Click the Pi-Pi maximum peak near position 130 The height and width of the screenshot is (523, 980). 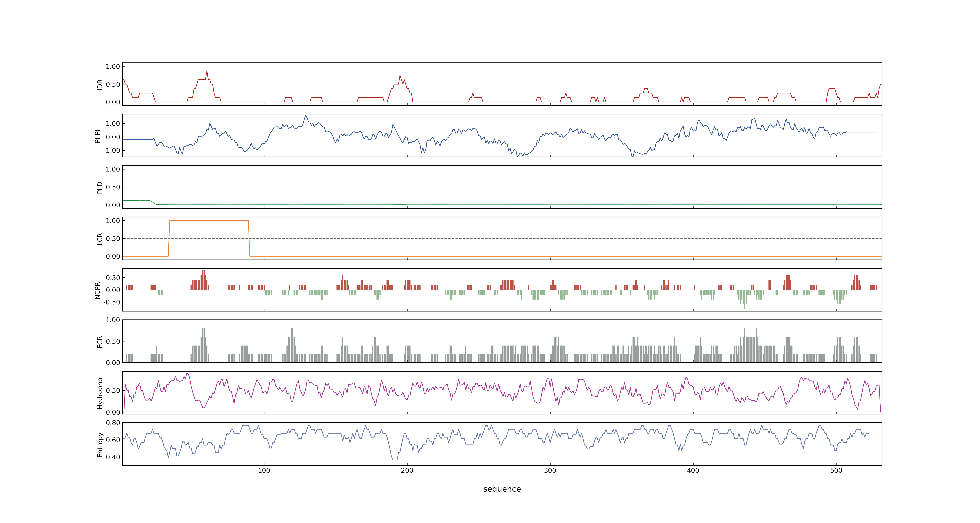[x=305, y=116]
